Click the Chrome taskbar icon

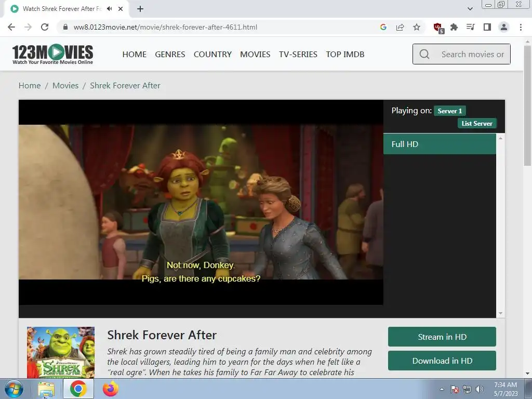pos(78,389)
